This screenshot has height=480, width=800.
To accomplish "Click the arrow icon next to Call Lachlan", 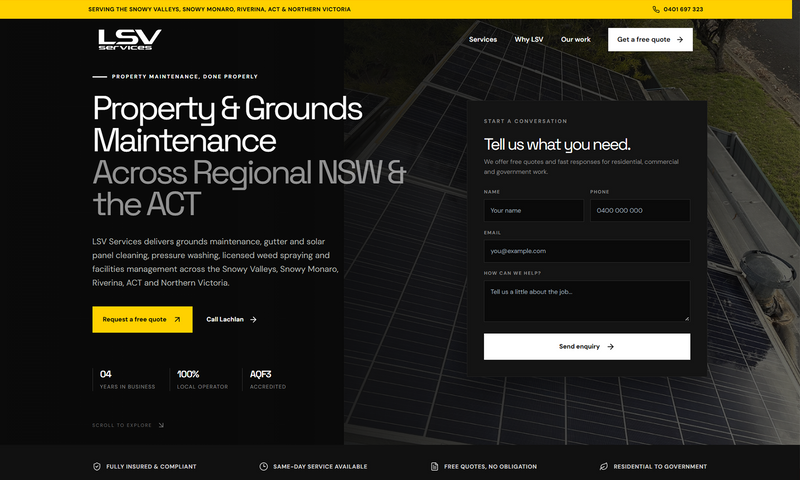I will coord(253,319).
